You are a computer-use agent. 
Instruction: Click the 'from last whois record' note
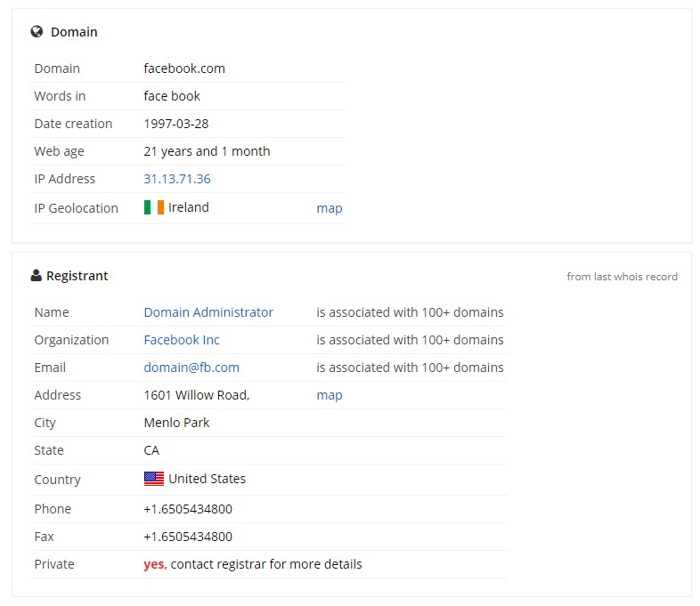pyautogui.click(x=622, y=277)
